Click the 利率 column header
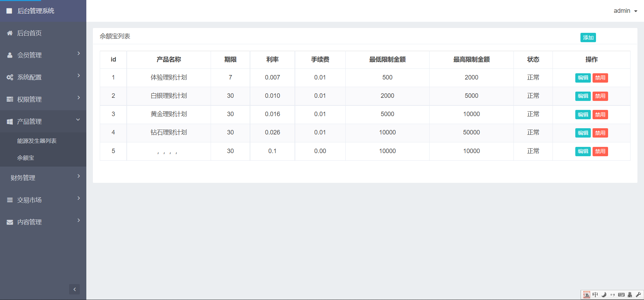Image resolution: width=644 pixels, height=300 pixels. [x=272, y=59]
